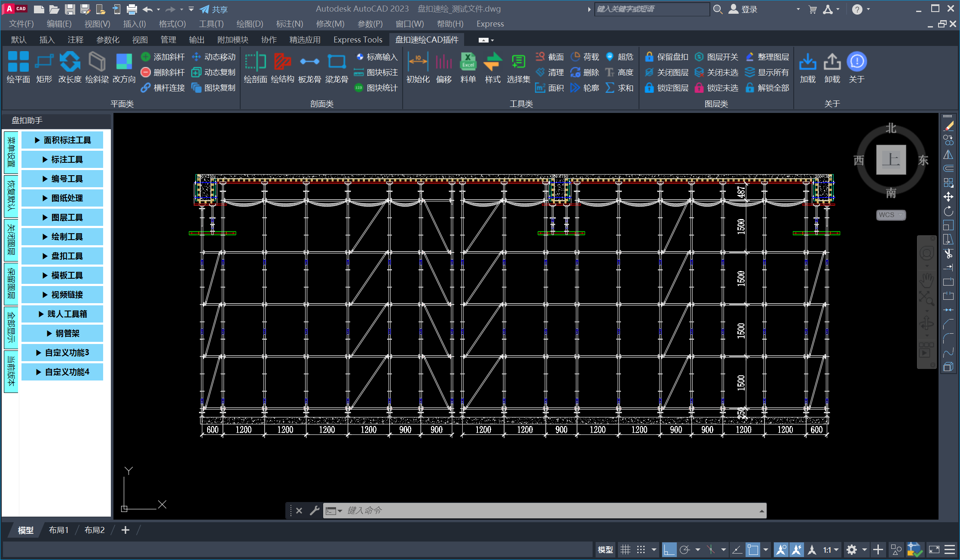Click the Save icon in quick access toolbar

[70, 9]
